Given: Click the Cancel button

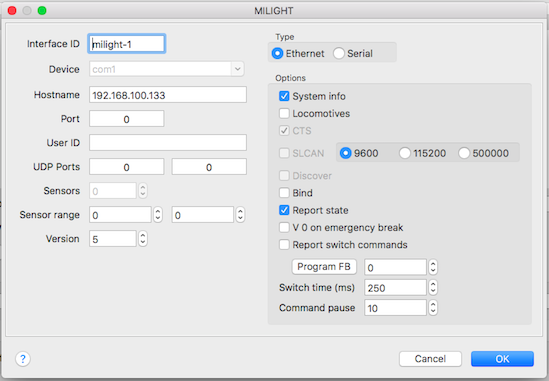Looking at the screenshot, I should 430,359.
